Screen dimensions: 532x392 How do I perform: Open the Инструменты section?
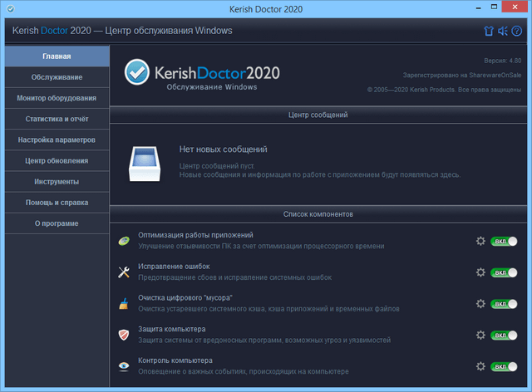pos(57,182)
